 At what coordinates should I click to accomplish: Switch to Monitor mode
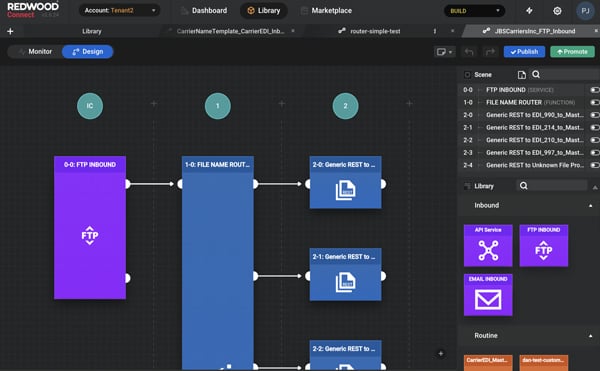pyautogui.click(x=35, y=52)
